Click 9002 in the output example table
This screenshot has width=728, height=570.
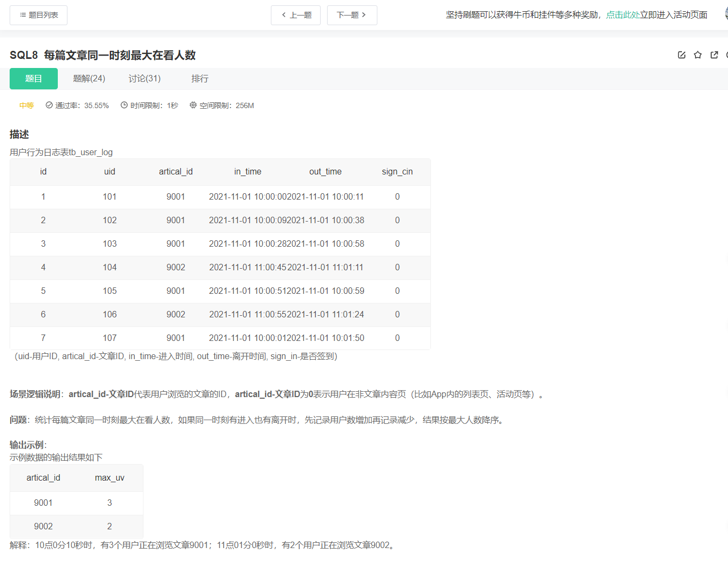pos(43,527)
